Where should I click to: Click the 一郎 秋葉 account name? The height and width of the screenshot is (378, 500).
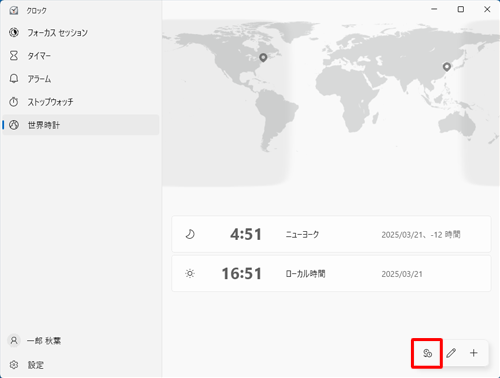pyautogui.click(x=44, y=341)
